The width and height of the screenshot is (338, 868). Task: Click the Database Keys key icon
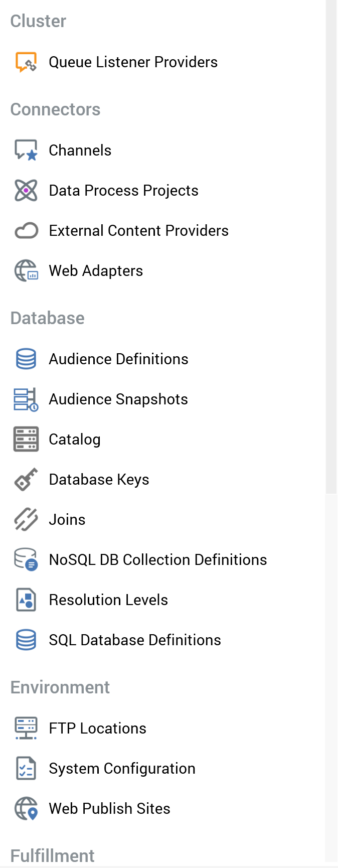[x=26, y=480]
